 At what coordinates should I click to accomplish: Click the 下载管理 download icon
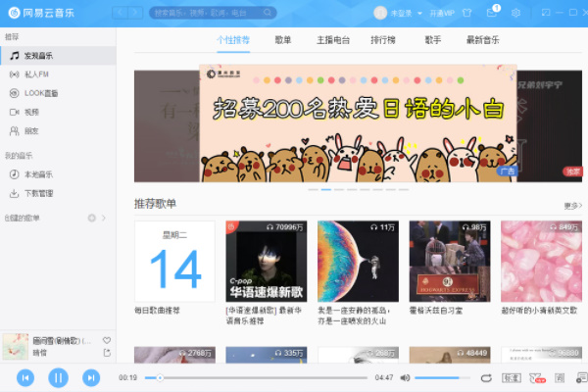pyautogui.click(x=15, y=193)
